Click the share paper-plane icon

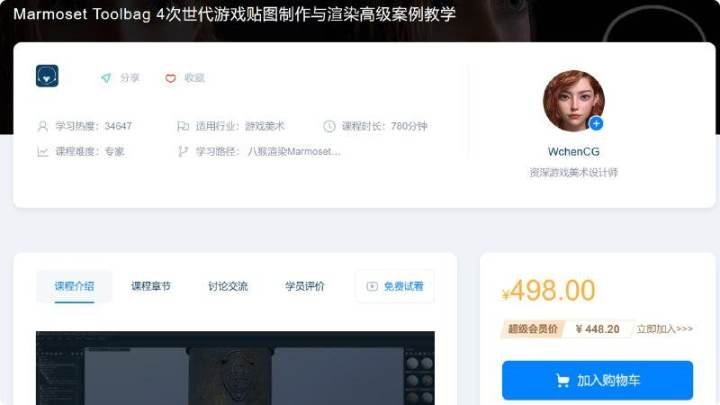tap(106, 78)
